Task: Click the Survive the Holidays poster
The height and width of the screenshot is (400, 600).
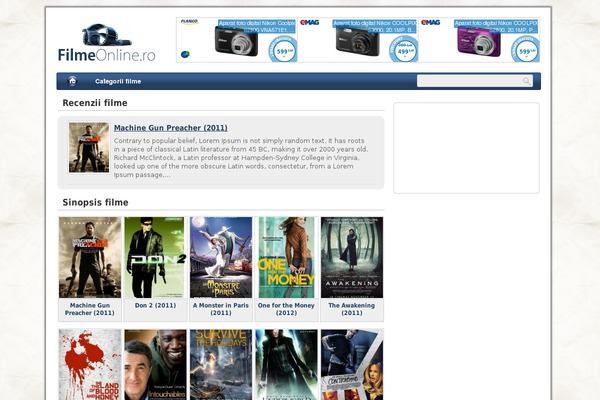Action: pos(221,364)
